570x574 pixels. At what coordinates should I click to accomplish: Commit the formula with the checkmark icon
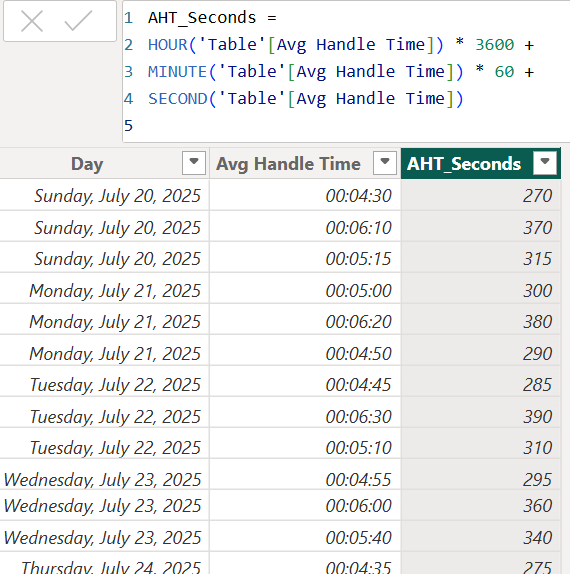(78, 21)
